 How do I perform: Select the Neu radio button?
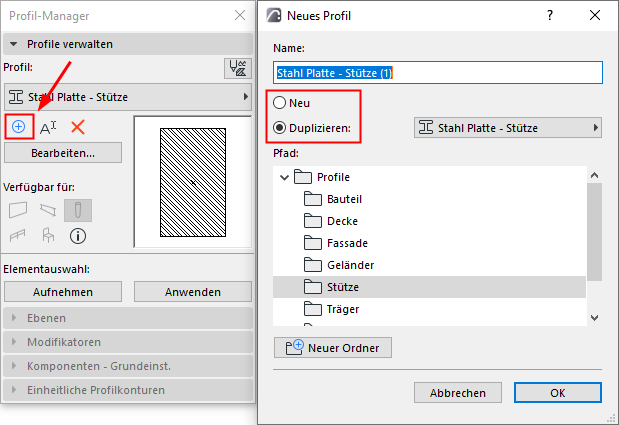click(279, 103)
